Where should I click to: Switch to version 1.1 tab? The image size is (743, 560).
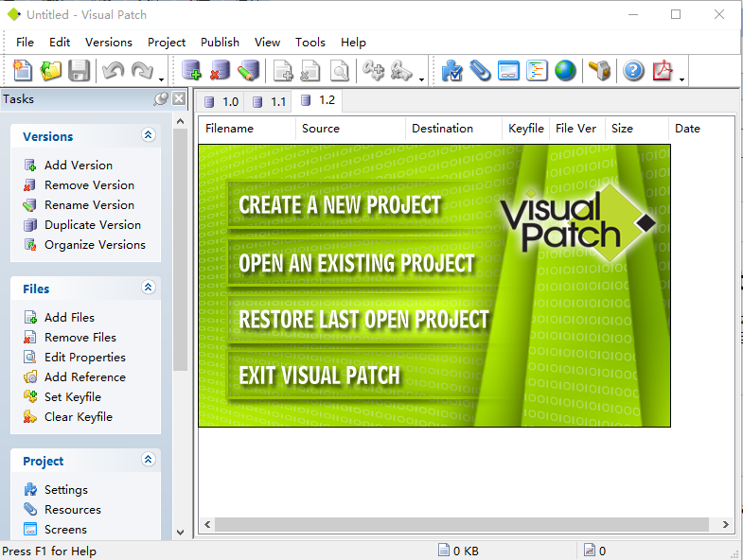tap(269, 102)
